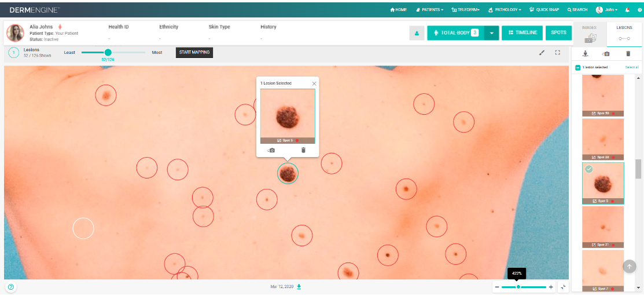
Task: Select the Spot 7 lesion thumbnail
Action: point(603,271)
